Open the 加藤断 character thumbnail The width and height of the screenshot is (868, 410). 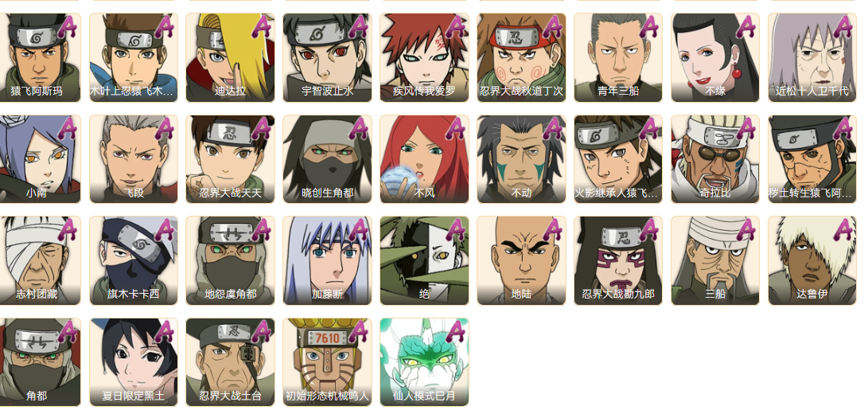(327, 260)
